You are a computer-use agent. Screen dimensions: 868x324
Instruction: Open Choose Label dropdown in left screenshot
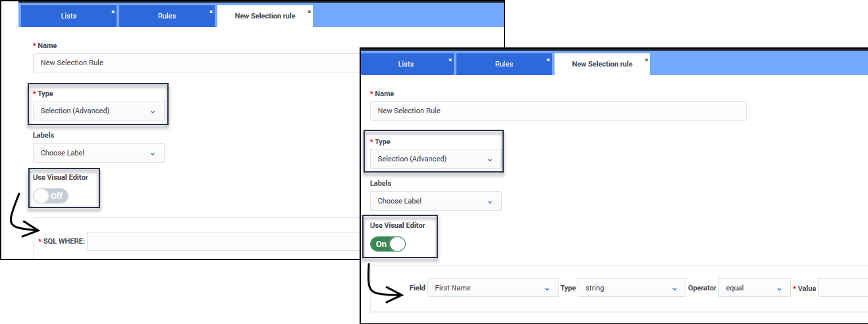click(x=98, y=153)
